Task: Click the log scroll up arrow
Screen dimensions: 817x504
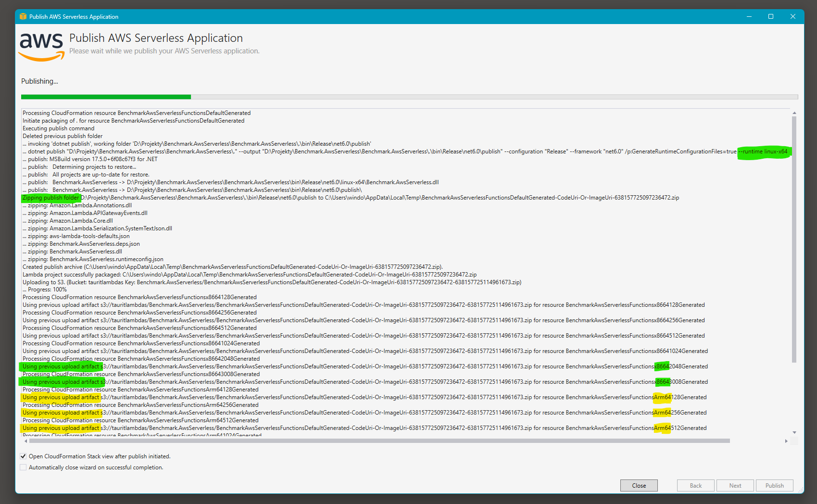Action: pyautogui.click(x=794, y=113)
